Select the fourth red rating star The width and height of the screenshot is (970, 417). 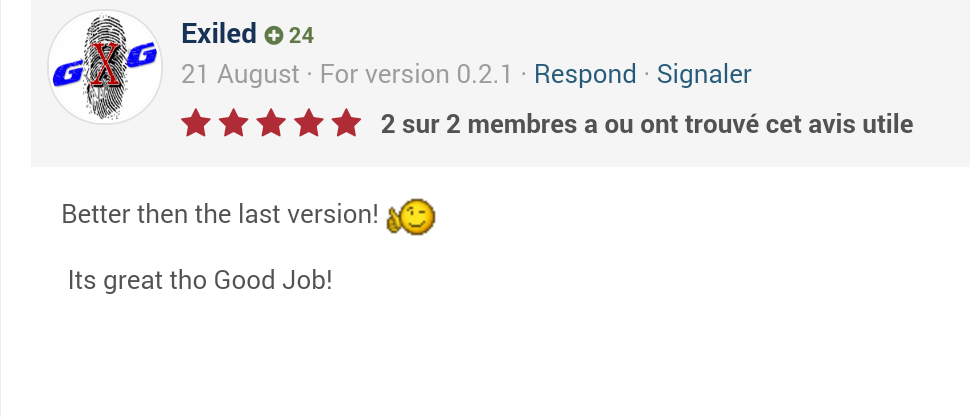point(309,125)
